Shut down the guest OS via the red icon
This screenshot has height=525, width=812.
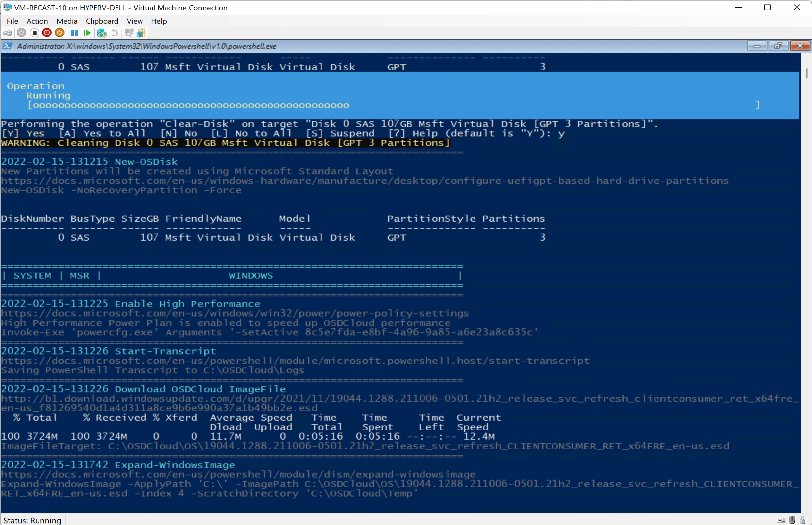pos(47,33)
